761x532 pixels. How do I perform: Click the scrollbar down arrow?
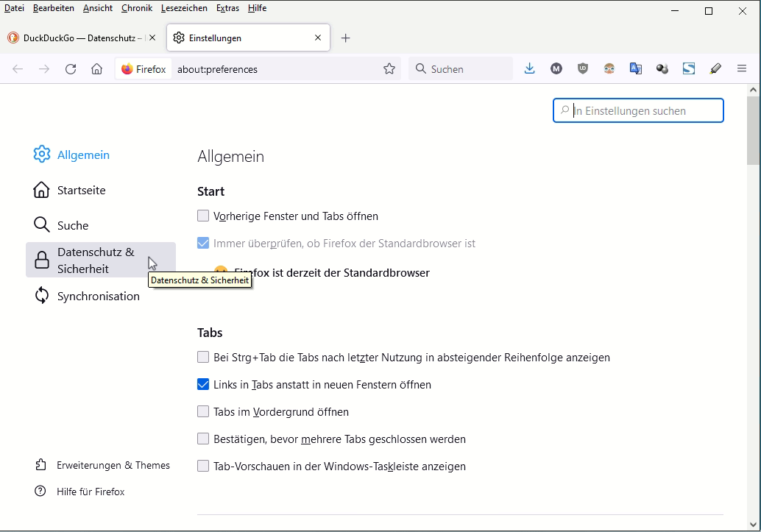click(753, 524)
